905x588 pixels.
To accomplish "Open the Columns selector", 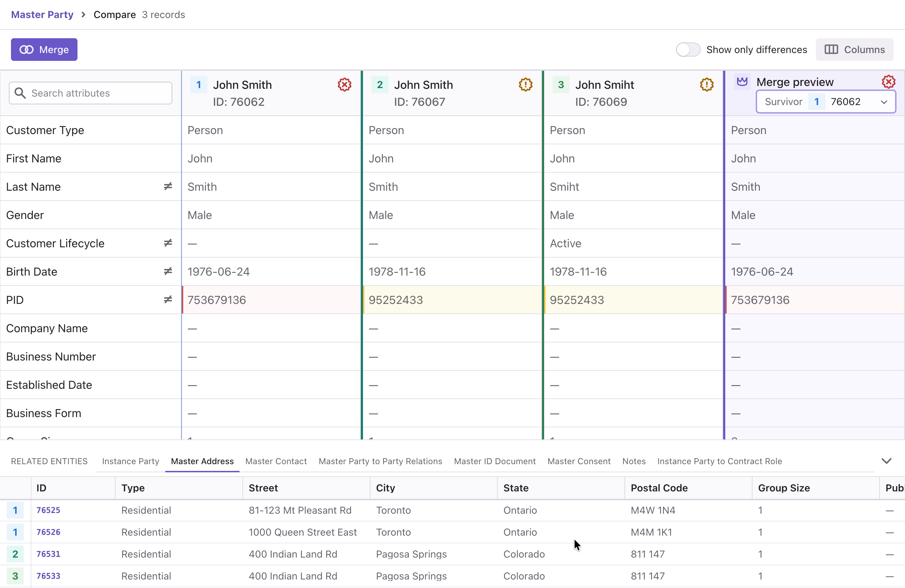I will tap(854, 50).
